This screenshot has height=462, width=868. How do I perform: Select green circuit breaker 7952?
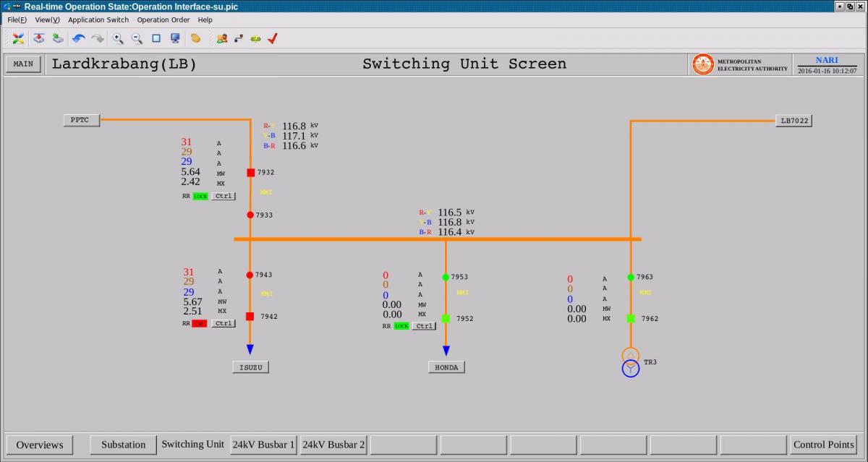tap(446, 318)
